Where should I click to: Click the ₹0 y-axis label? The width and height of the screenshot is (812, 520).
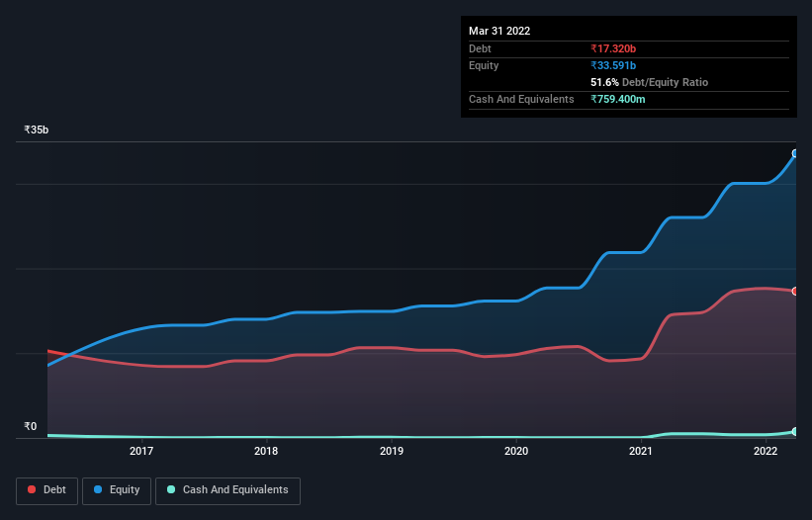click(x=31, y=426)
